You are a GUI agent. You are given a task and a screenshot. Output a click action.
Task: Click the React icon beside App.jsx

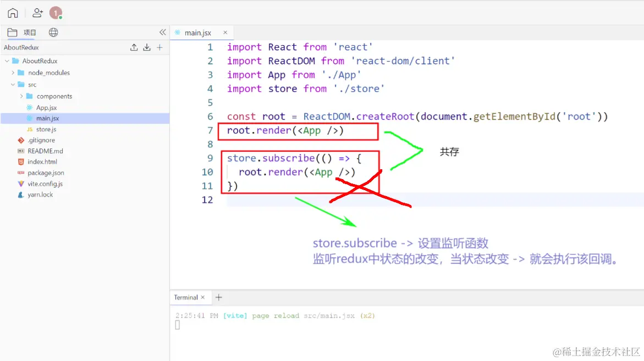pyautogui.click(x=30, y=108)
